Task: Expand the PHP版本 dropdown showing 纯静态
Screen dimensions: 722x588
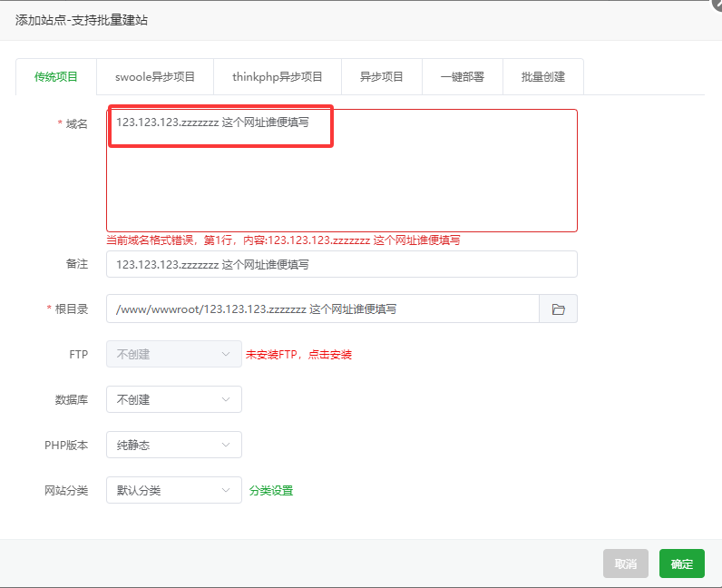Action: [174, 445]
